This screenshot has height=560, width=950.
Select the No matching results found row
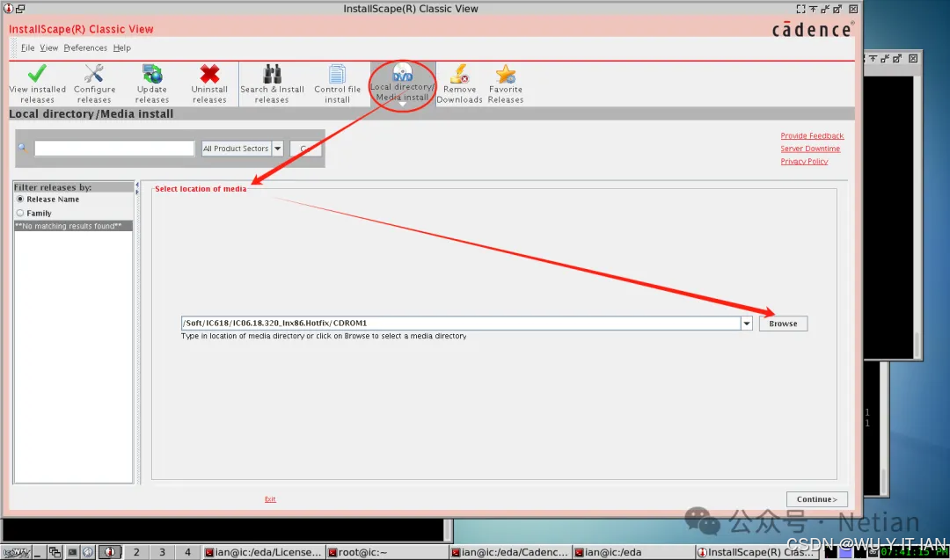click(x=73, y=226)
